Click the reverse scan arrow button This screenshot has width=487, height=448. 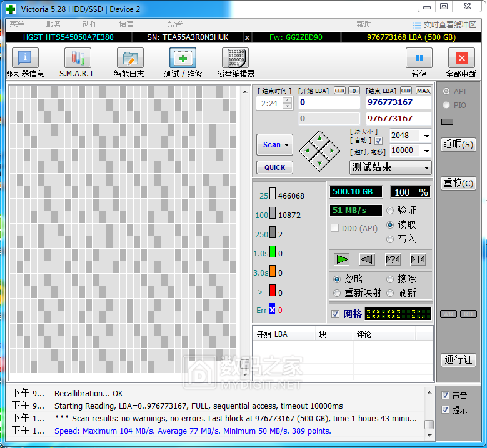pos(367,259)
